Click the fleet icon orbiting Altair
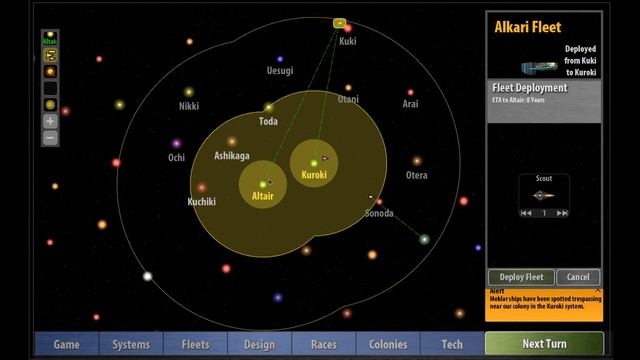Image resolution: width=640 pixels, height=360 pixels. pyautogui.click(x=270, y=182)
